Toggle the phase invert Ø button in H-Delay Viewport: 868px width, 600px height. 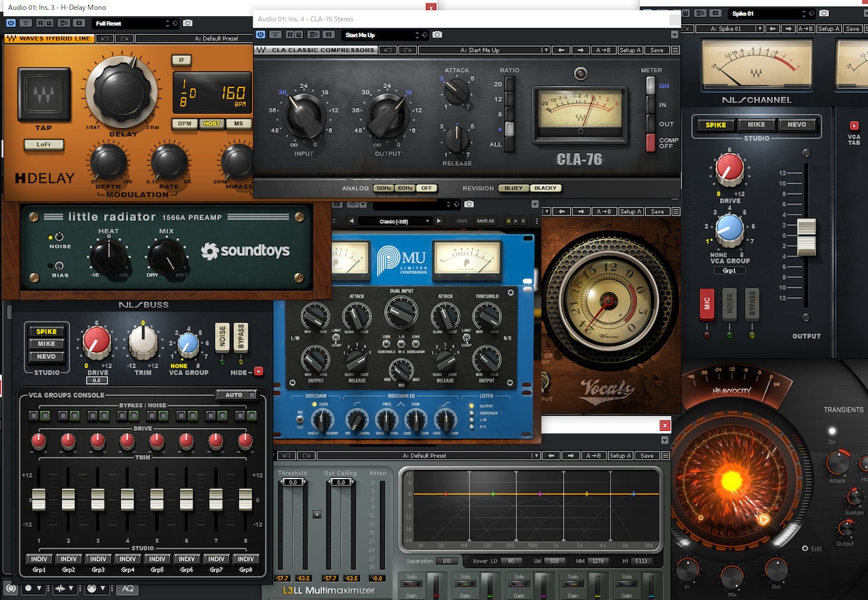(x=181, y=60)
